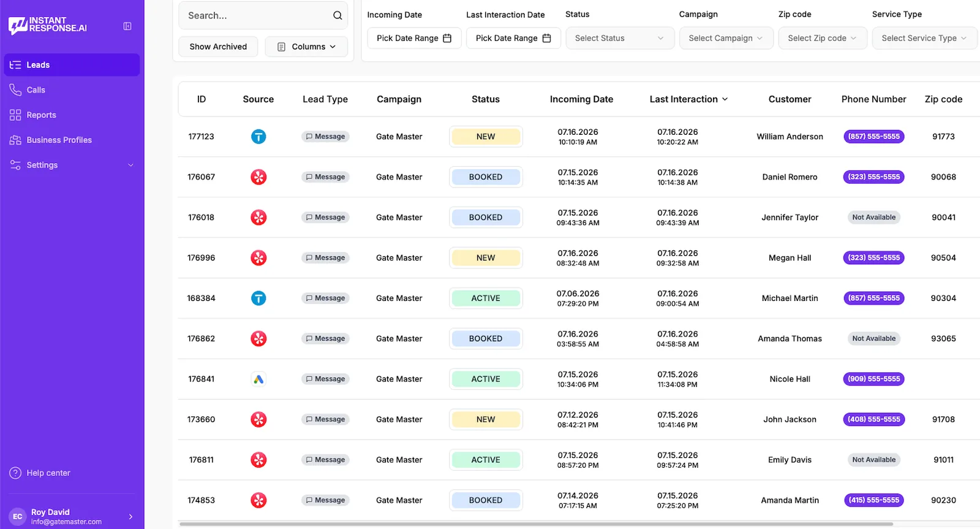Open the Select Service Type dropdown
Image resolution: width=980 pixels, height=529 pixels.
coord(924,38)
